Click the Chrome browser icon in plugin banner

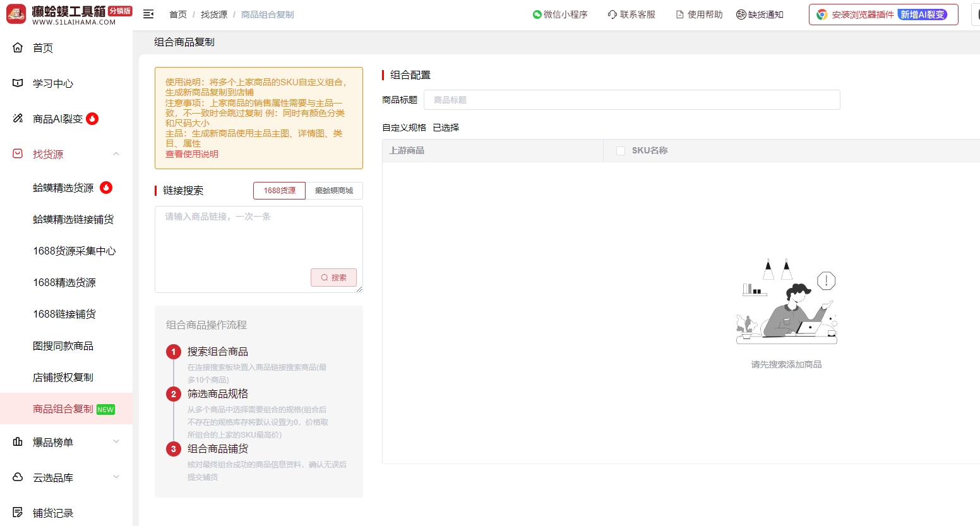click(822, 15)
